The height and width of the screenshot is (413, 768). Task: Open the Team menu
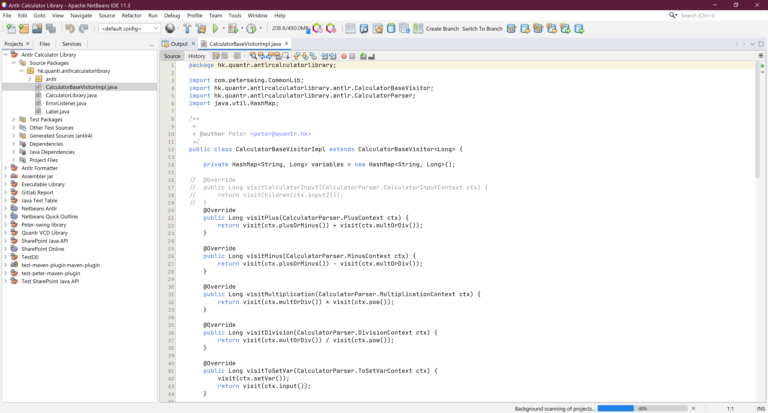click(x=215, y=16)
